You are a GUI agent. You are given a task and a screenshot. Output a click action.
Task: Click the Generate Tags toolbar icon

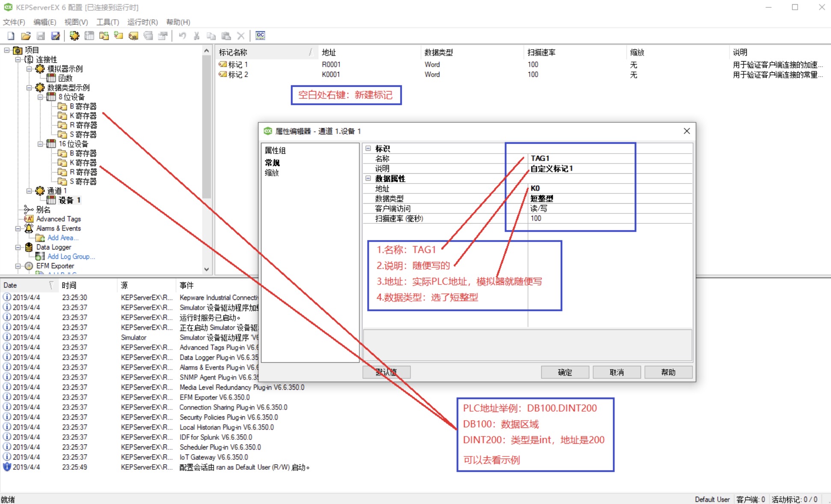pos(134,36)
